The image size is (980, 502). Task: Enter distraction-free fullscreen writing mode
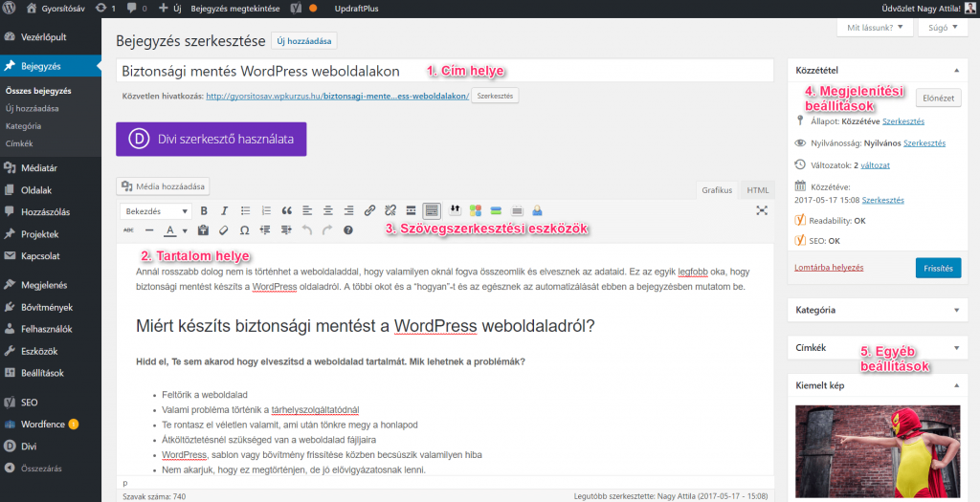point(762,210)
